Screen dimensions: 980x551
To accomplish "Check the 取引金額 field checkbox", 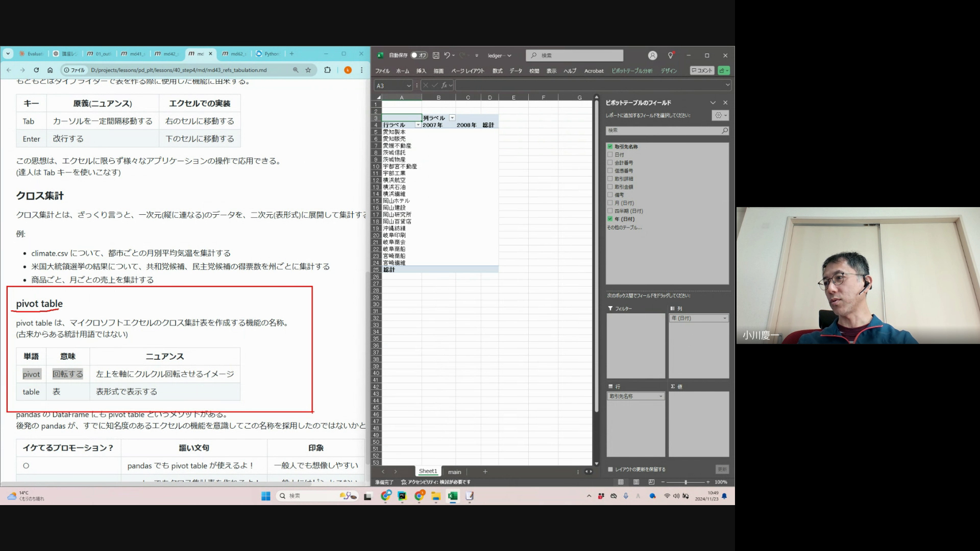I will click(x=610, y=187).
